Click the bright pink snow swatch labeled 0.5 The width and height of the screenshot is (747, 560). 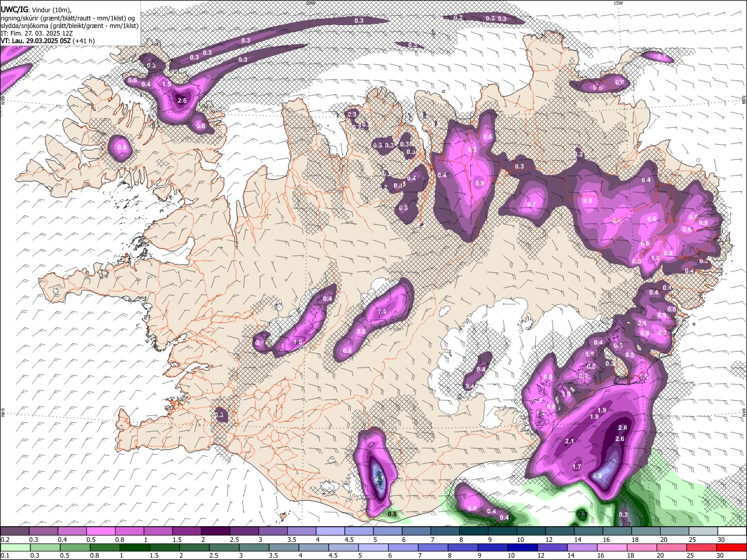102,531
